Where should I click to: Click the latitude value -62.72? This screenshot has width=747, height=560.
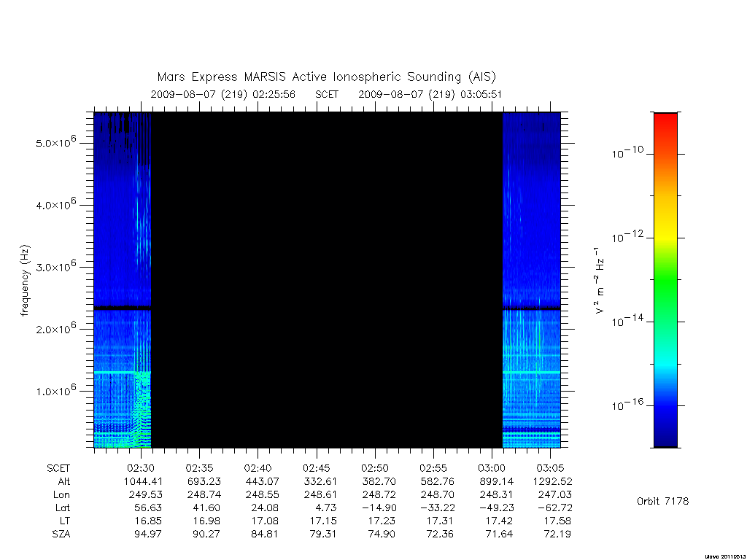554,508
